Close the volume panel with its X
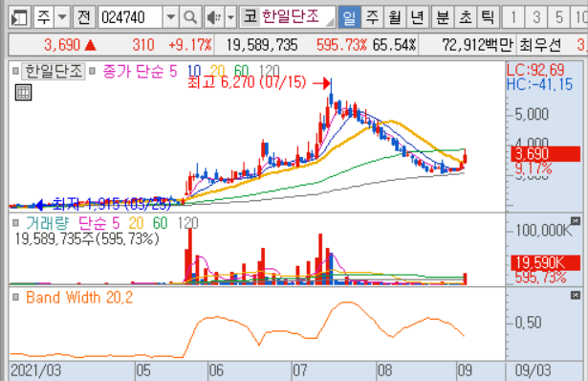The height and width of the screenshot is (381, 588). click(576, 221)
